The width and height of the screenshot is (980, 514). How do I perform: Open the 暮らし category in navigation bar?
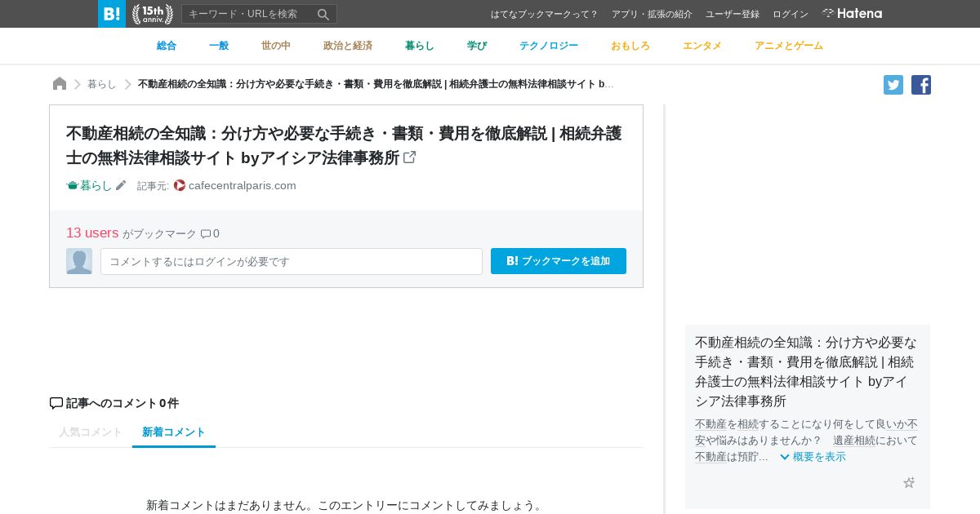pyautogui.click(x=420, y=46)
